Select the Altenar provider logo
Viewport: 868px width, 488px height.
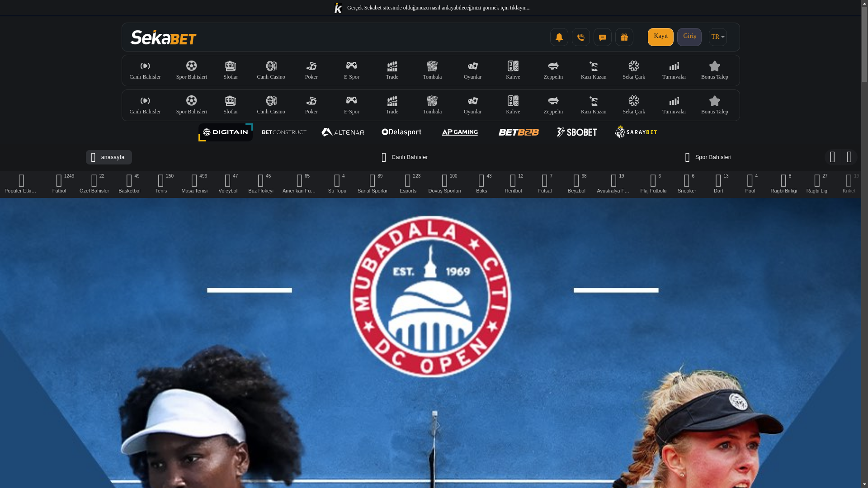[343, 132]
